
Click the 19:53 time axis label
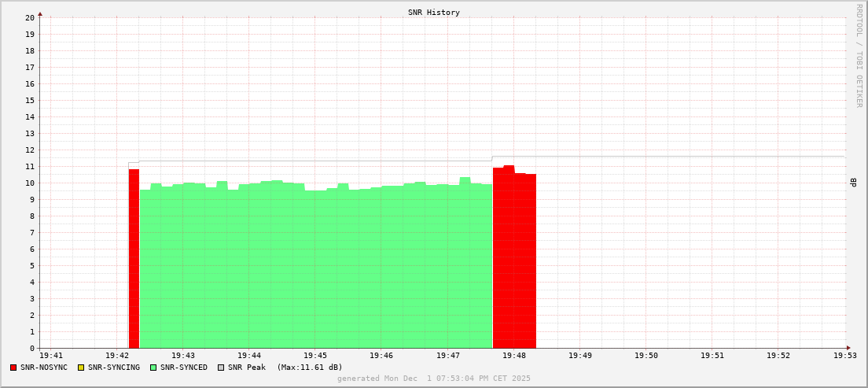(x=844, y=357)
